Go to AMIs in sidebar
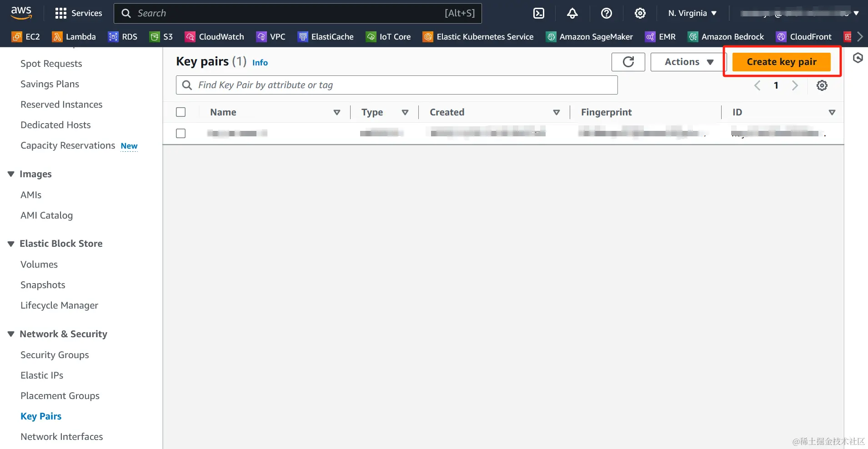 [x=31, y=195]
